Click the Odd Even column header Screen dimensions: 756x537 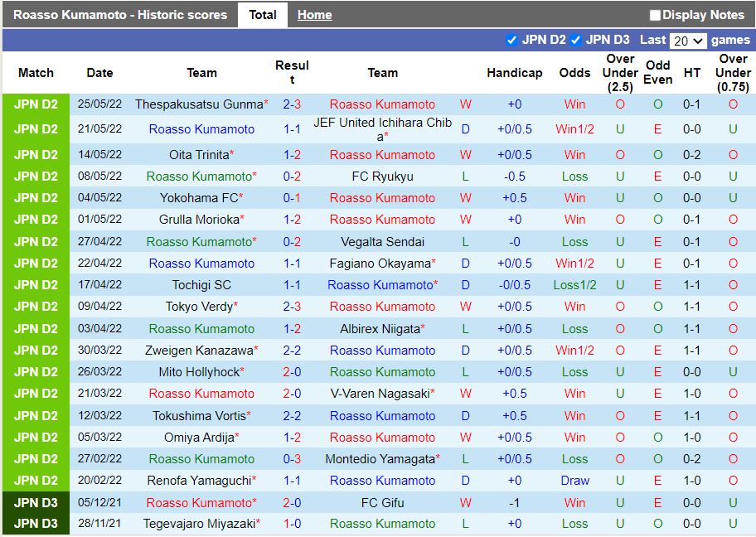(657, 73)
